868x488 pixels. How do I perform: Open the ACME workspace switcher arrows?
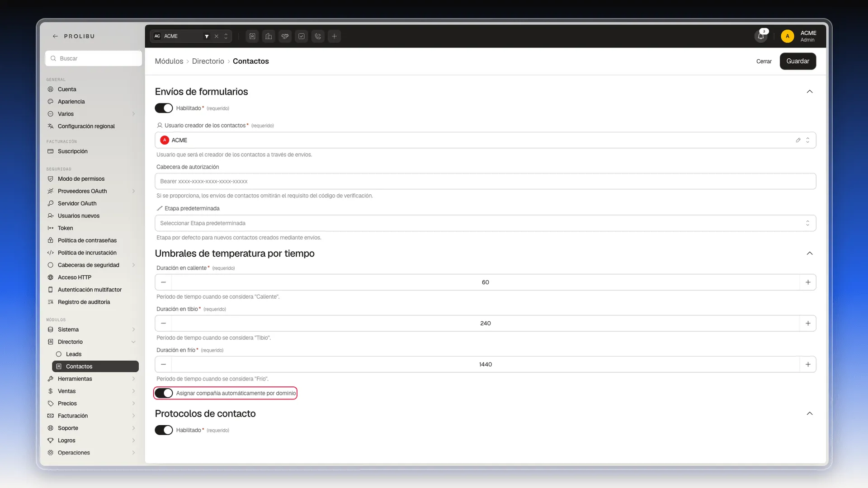[x=226, y=36]
